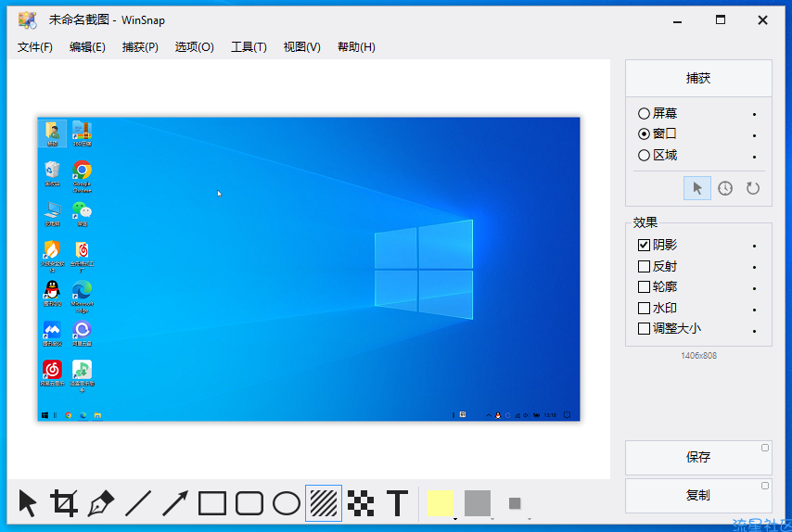Enable the 轮廓 effect checkbox
Screen dimensions: 792x532
coord(644,286)
